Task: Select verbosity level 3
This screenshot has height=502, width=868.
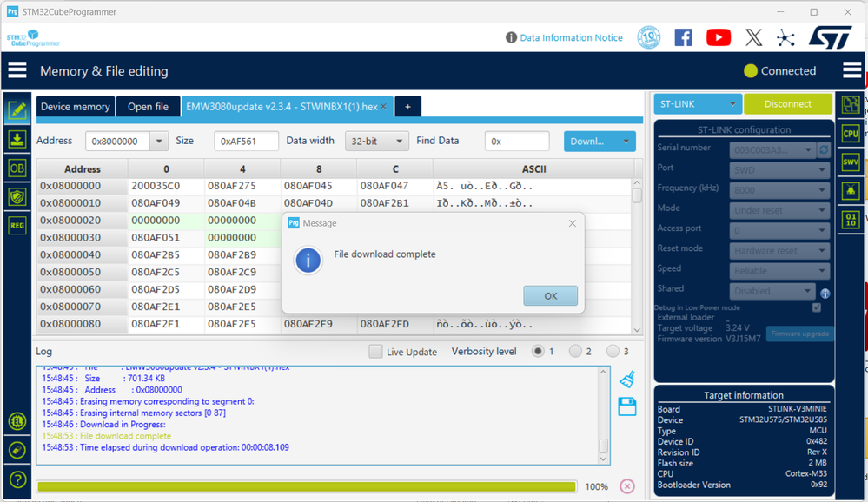Action: pyautogui.click(x=613, y=352)
